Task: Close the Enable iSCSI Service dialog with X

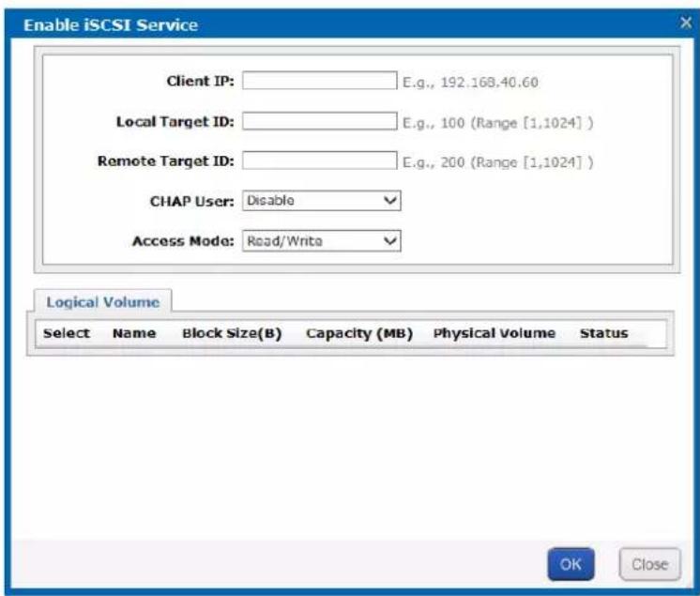Action: (x=685, y=23)
